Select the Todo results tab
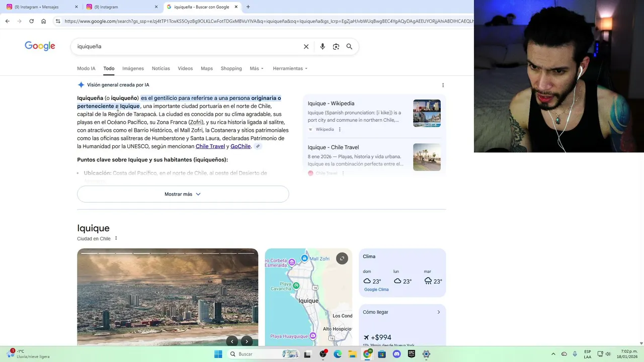The image size is (644, 362). point(109,68)
